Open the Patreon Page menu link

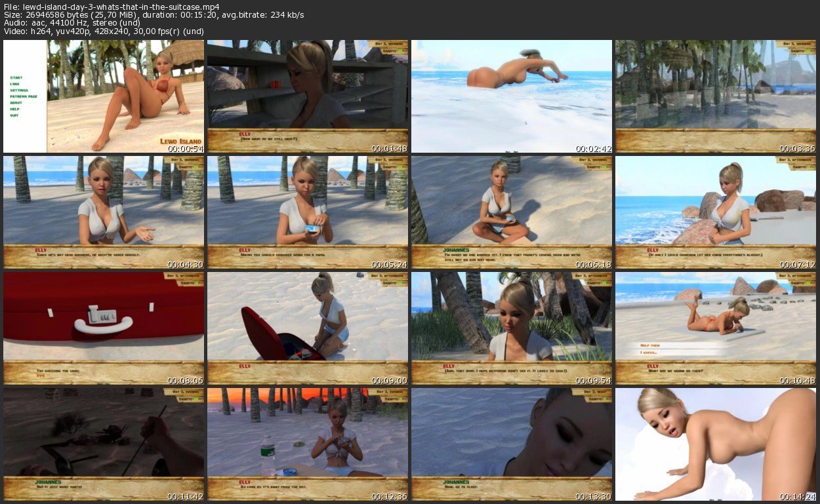pos(23,96)
